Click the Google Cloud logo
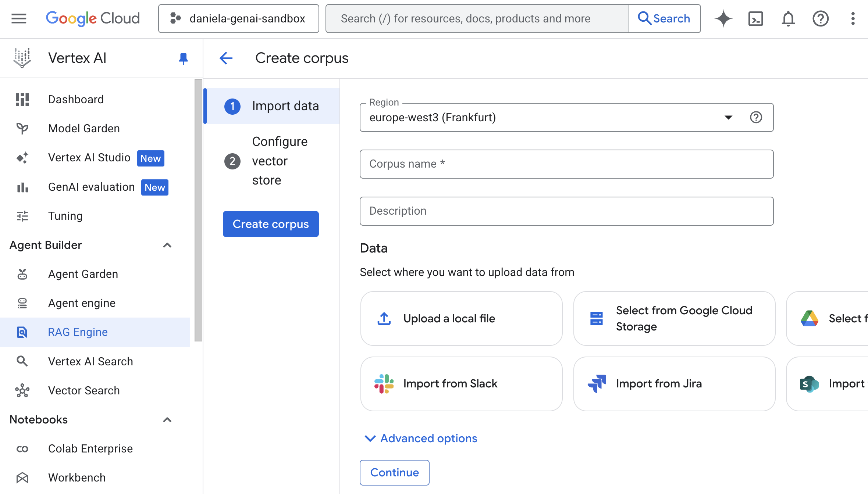868x494 pixels. pyautogui.click(x=93, y=18)
